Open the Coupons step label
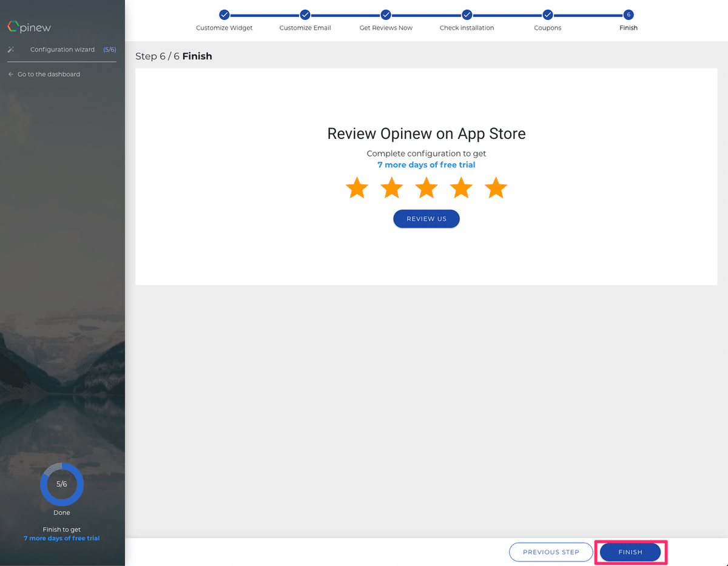The image size is (728, 566). (x=547, y=28)
